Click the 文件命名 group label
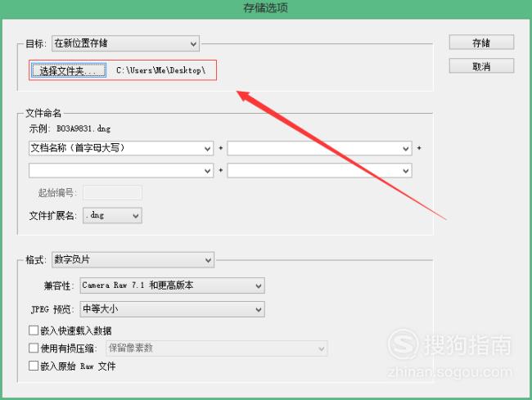This screenshot has height=400, width=532. point(43,113)
